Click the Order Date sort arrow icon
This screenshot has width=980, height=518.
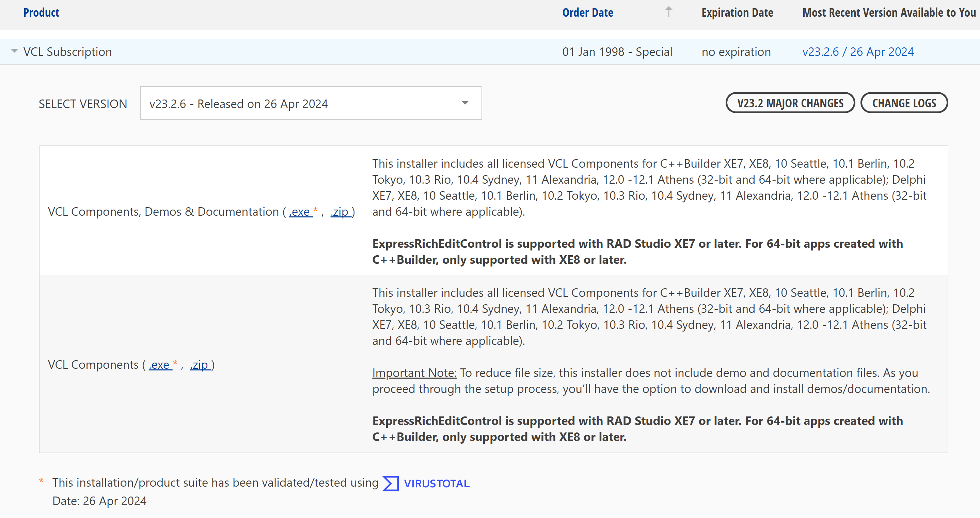point(668,12)
